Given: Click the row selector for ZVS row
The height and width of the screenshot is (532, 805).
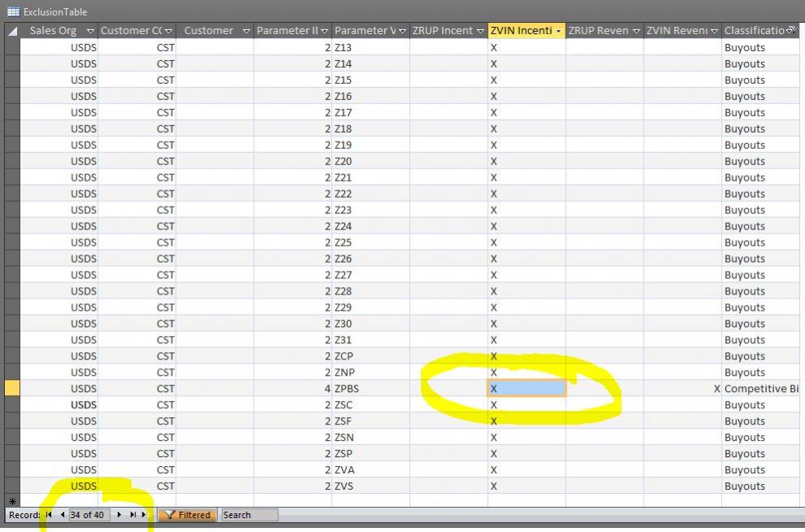Looking at the screenshot, I should point(12,486).
